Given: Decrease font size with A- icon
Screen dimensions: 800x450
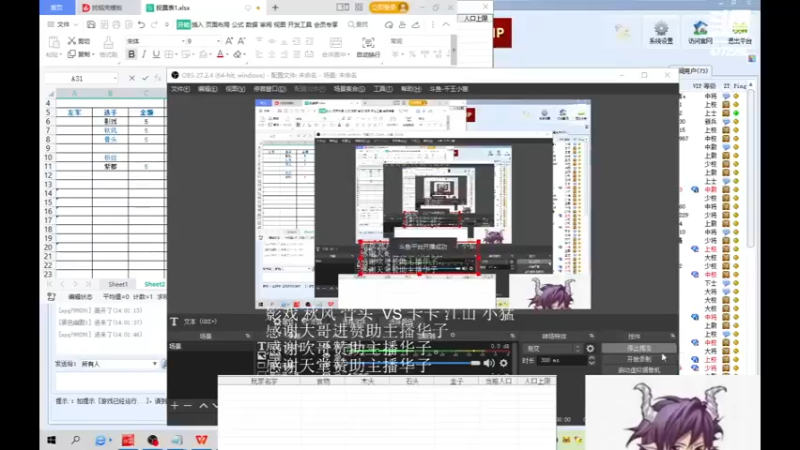Looking at the screenshot, I should coord(242,41).
